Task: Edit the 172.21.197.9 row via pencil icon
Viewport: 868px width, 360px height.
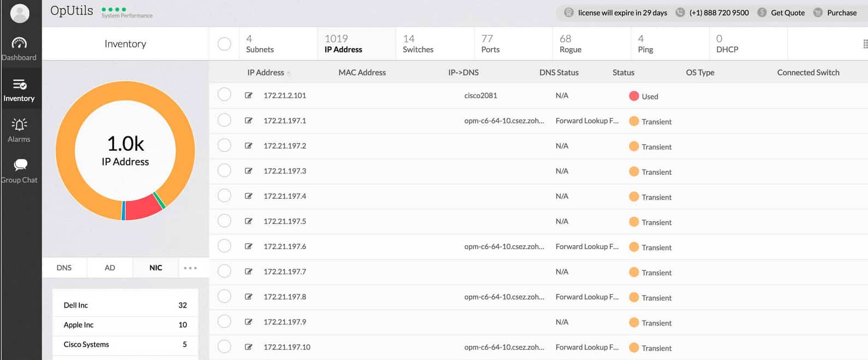Action: [249, 321]
